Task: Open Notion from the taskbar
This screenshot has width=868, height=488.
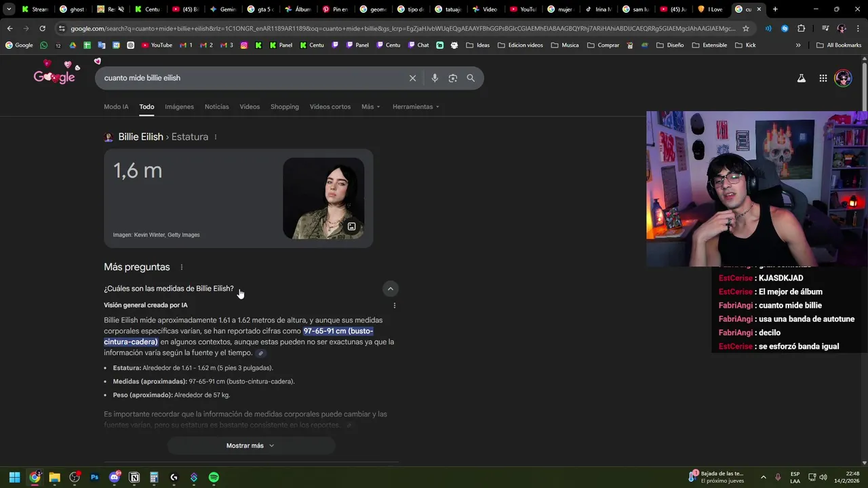Action: 134,477
